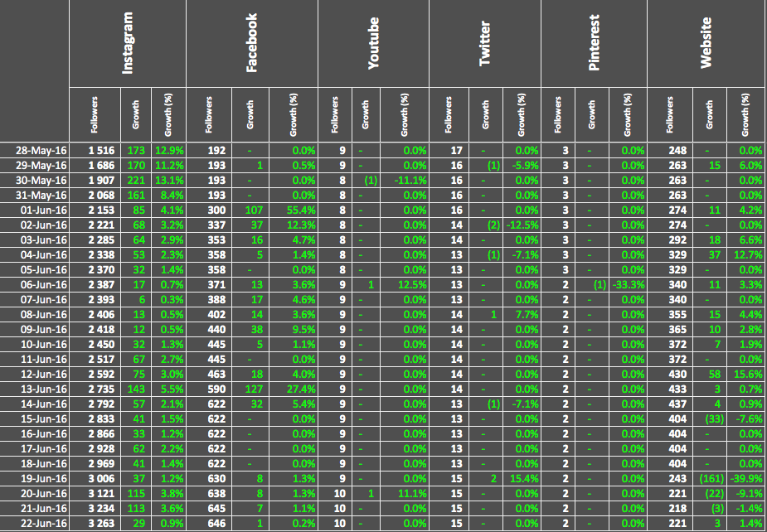Screen dimensions: 767x532
Task: Select Twitter growth percent cell -12.5%
Action: (x=522, y=225)
